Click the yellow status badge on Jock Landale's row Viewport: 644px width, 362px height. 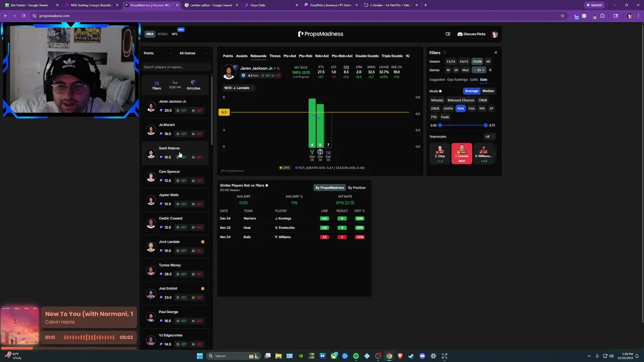[x=203, y=242]
